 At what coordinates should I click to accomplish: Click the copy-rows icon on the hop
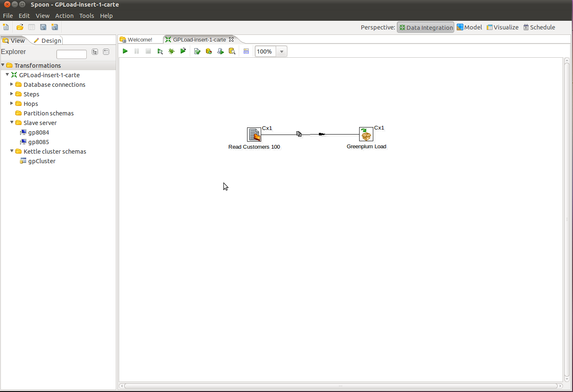click(x=299, y=134)
